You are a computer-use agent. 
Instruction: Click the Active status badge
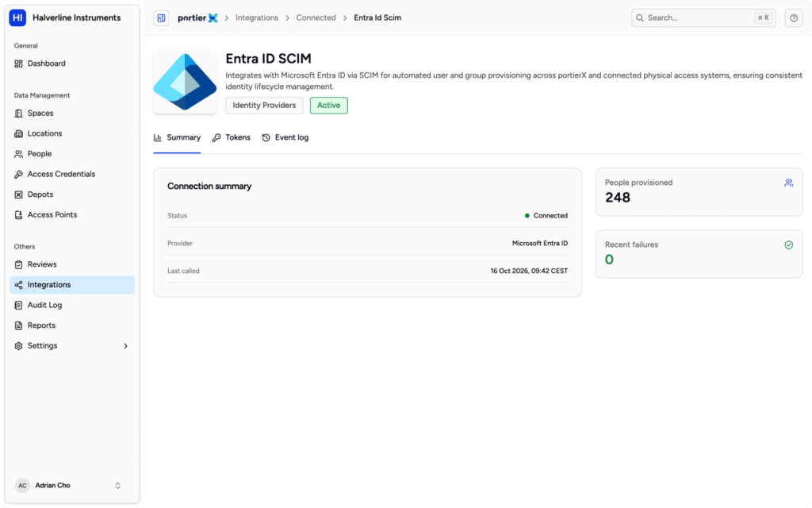[x=329, y=106]
